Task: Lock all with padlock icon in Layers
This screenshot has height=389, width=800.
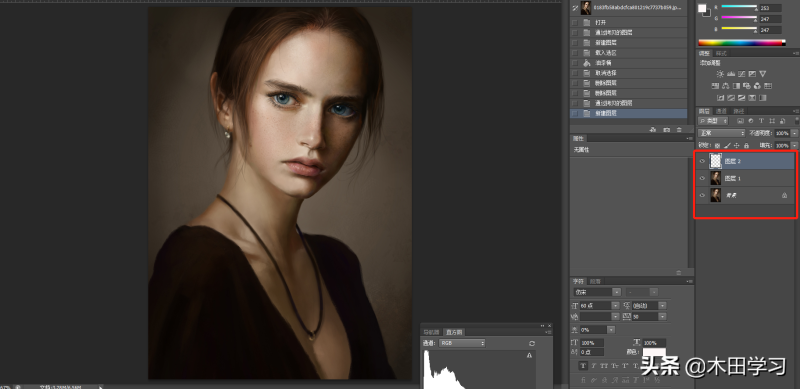Action: [x=746, y=145]
